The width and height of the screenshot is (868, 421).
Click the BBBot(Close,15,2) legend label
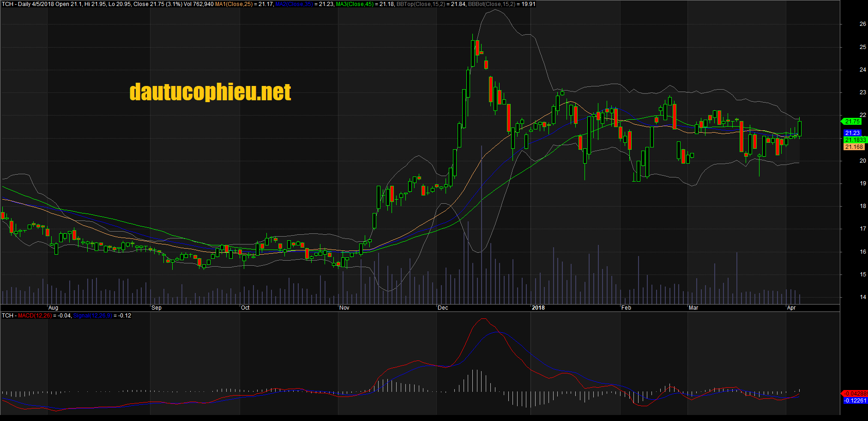point(492,4)
